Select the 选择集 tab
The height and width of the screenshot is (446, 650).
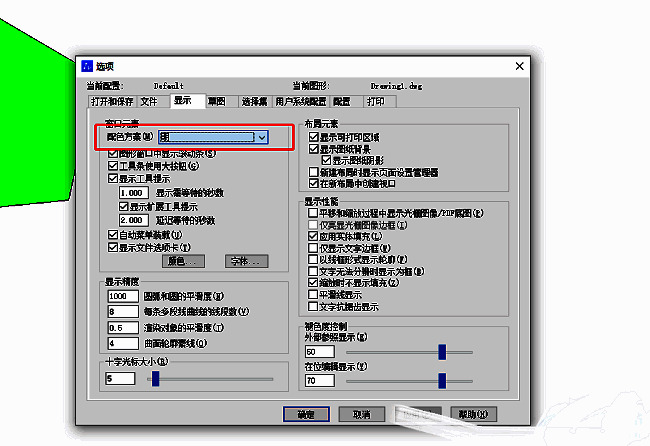pos(253,101)
